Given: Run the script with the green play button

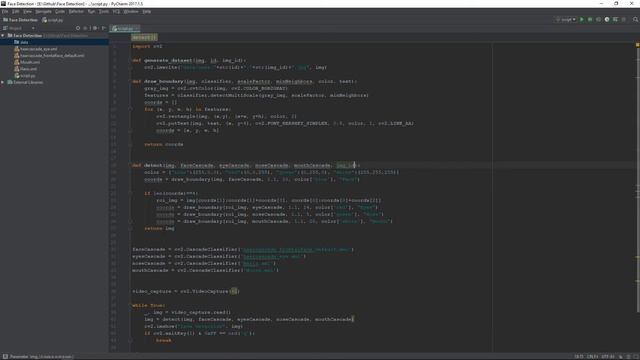Looking at the screenshot, I should click(x=582, y=20).
